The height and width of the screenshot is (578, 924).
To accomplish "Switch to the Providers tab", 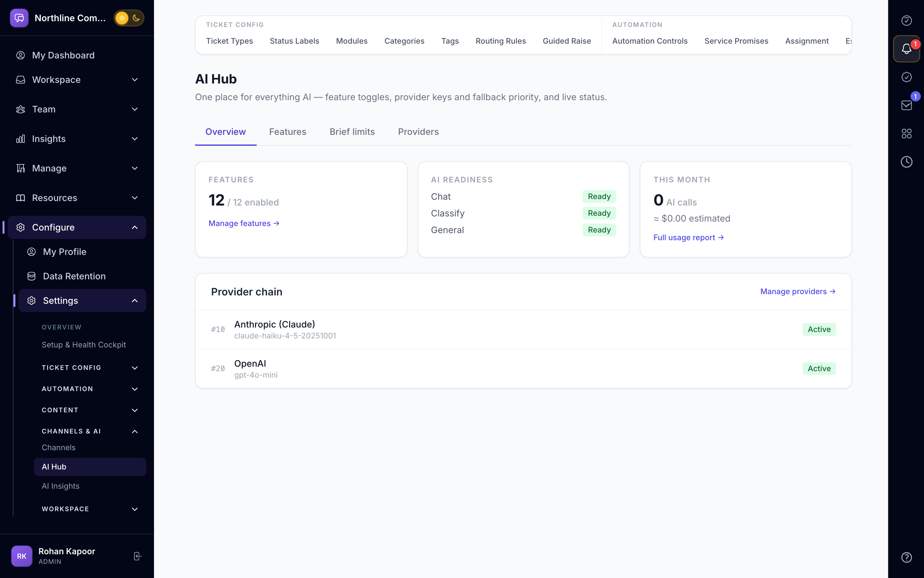I will [418, 132].
